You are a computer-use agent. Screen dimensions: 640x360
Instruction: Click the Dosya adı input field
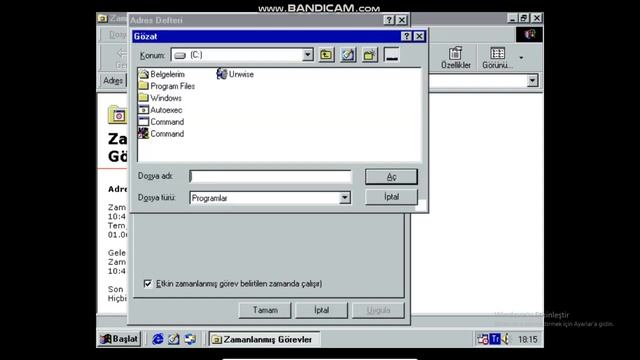tap(270, 176)
